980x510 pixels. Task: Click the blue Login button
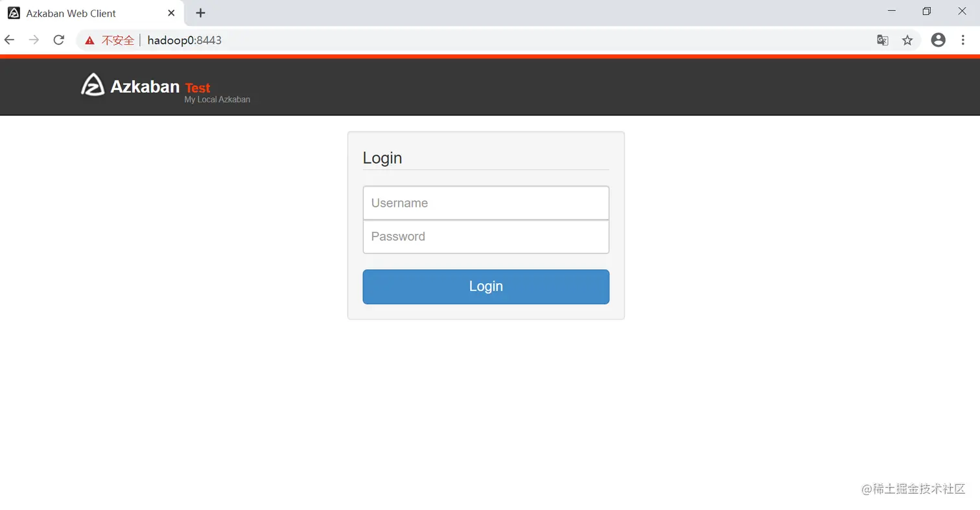486,286
